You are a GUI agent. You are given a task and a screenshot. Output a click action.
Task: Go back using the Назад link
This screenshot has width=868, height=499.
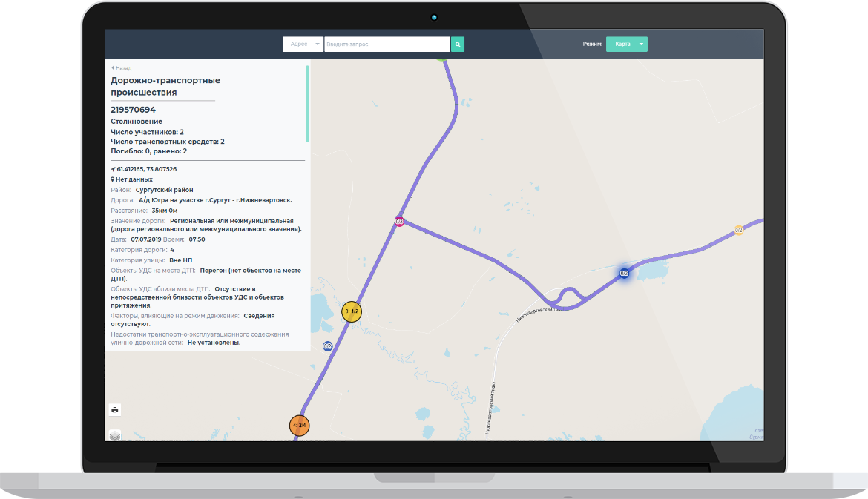[x=121, y=68]
